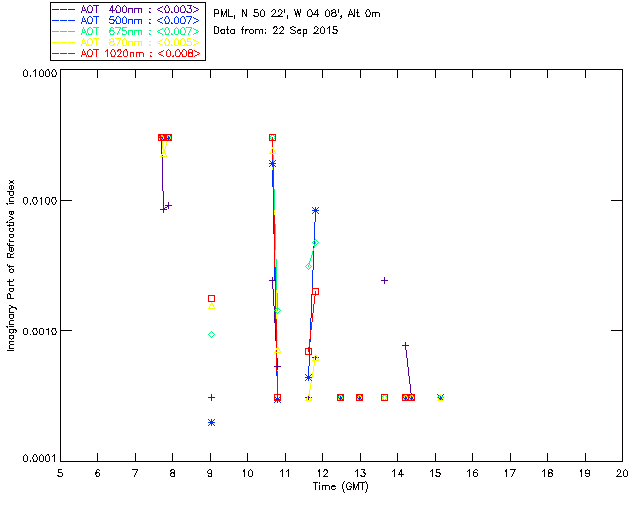
Task: Click the green diamond marker at 9 GMT
Action: tap(211, 335)
